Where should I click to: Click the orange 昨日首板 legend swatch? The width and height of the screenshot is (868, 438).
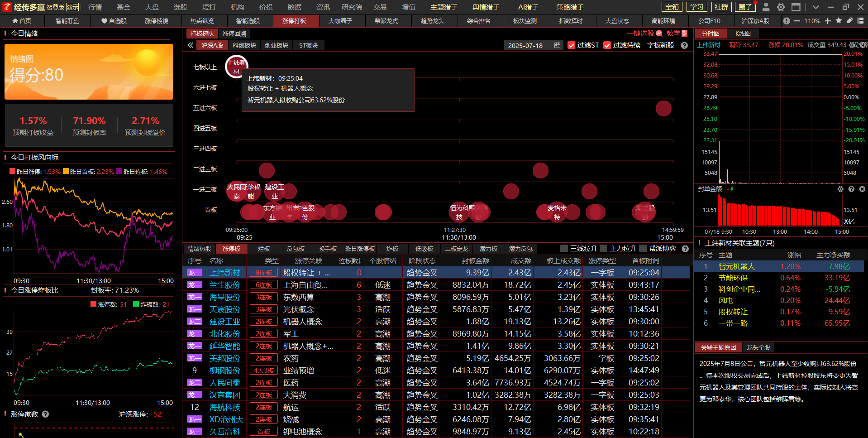tap(66, 171)
